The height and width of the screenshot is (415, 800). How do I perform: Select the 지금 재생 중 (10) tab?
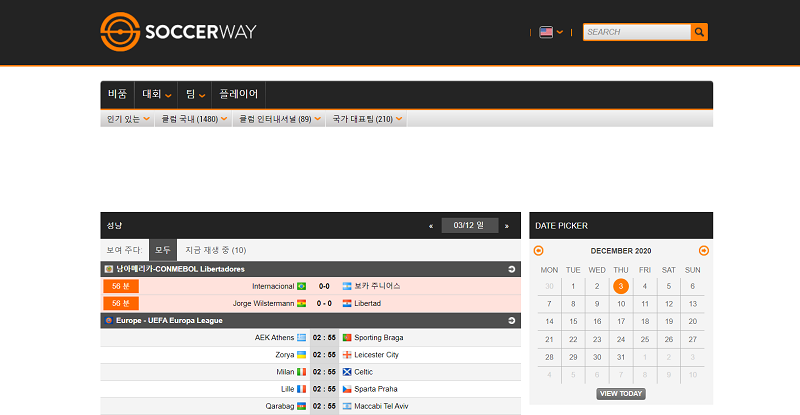(215, 250)
